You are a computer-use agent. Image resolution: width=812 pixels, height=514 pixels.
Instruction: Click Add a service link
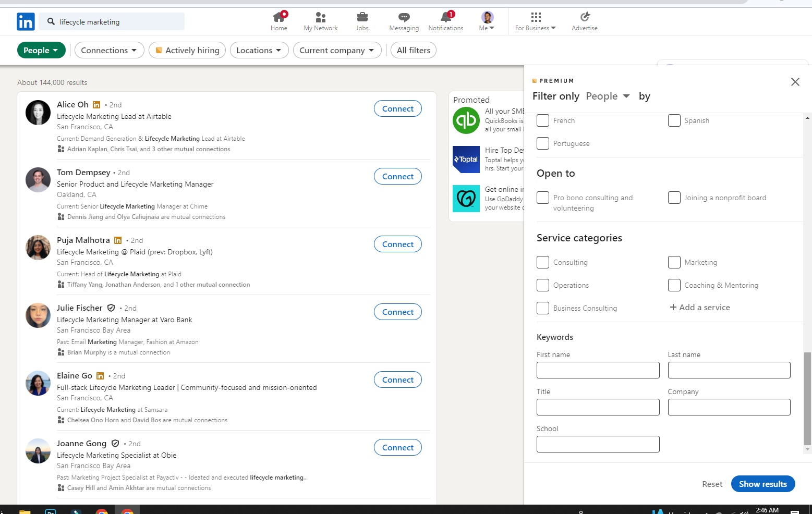pos(700,308)
